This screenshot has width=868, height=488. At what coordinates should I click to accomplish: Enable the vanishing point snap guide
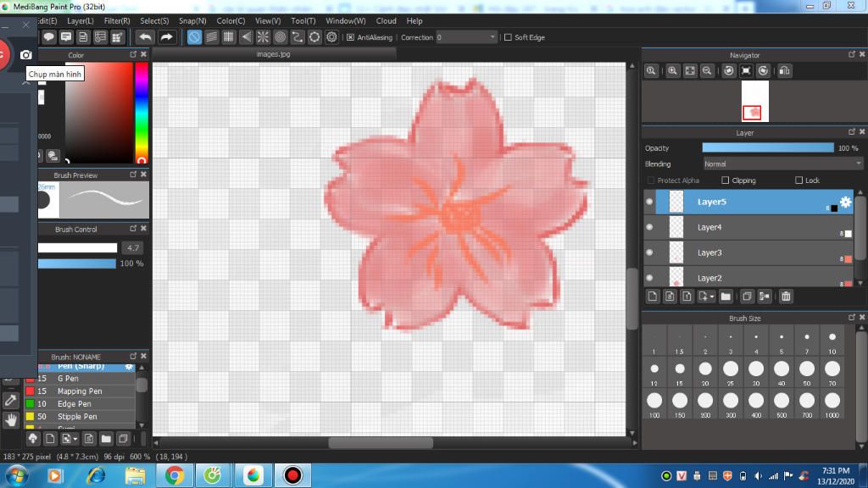[246, 37]
